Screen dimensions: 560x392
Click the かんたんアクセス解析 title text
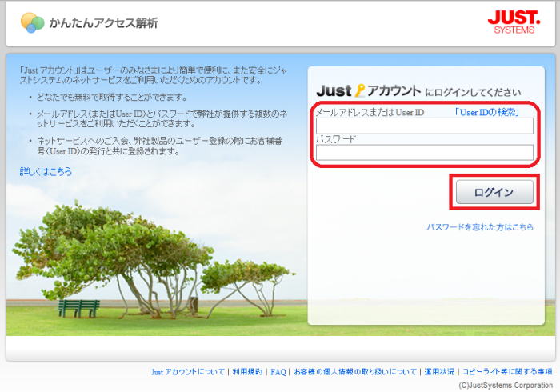(x=103, y=23)
